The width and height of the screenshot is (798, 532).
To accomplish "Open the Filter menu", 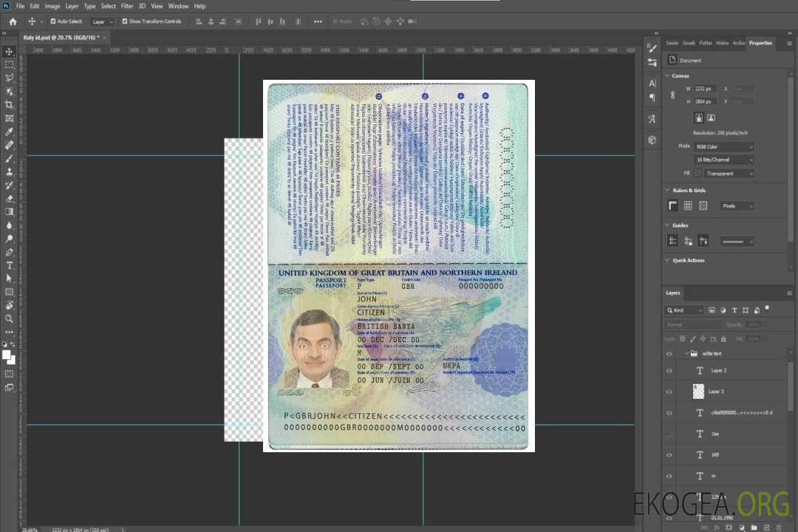I will tap(127, 6).
